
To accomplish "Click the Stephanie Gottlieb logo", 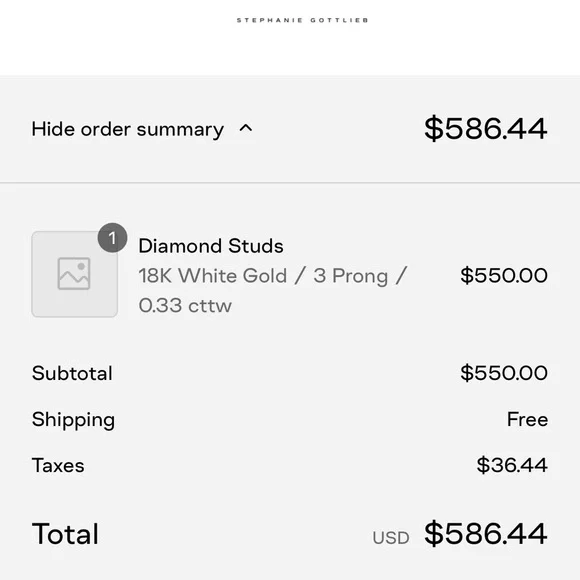I will click(302, 20).
